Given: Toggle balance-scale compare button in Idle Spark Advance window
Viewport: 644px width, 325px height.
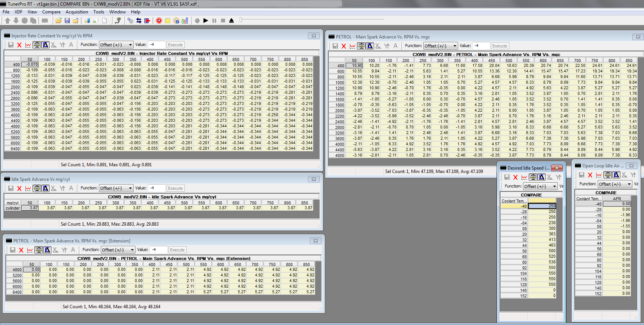Looking at the screenshot, I should click(37, 188).
